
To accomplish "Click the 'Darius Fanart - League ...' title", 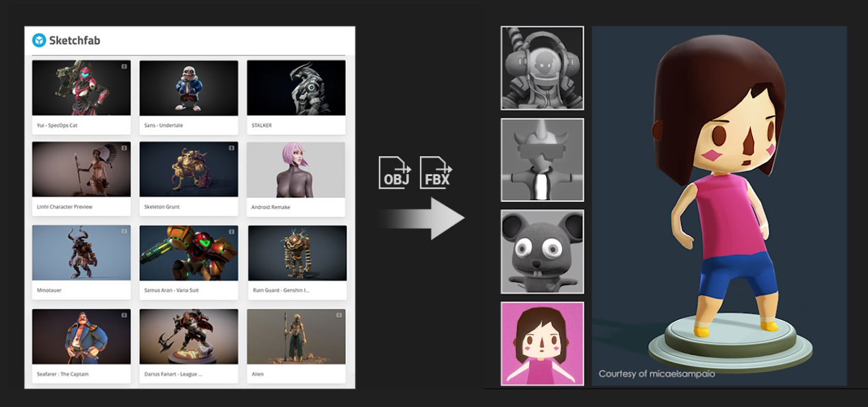I will pyautogui.click(x=173, y=374).
